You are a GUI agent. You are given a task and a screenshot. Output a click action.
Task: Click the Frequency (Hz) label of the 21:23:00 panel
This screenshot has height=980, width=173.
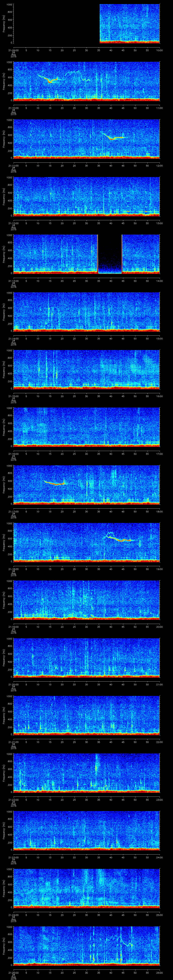[4, 831]
